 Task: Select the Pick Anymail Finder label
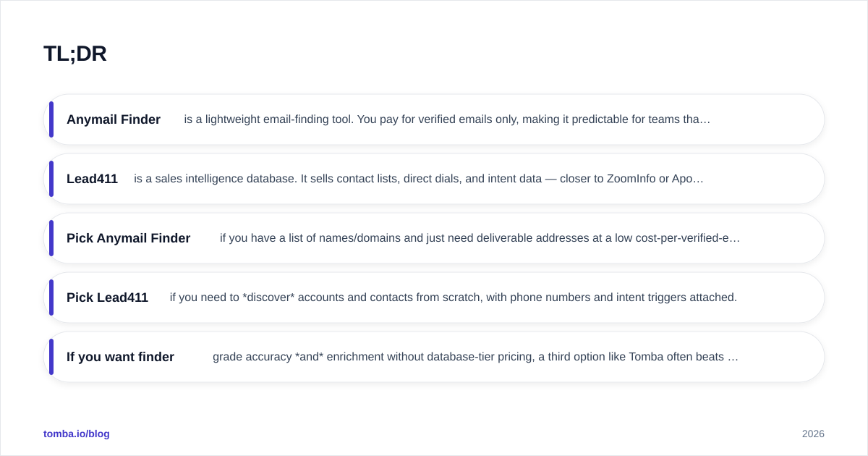tap(128, 238)
